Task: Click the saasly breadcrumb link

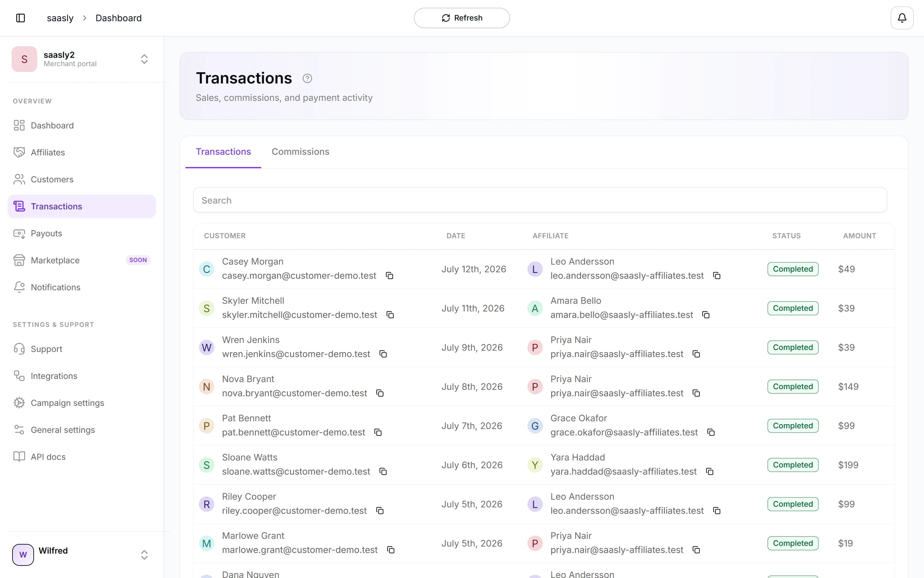Action: tap(60, 18)
